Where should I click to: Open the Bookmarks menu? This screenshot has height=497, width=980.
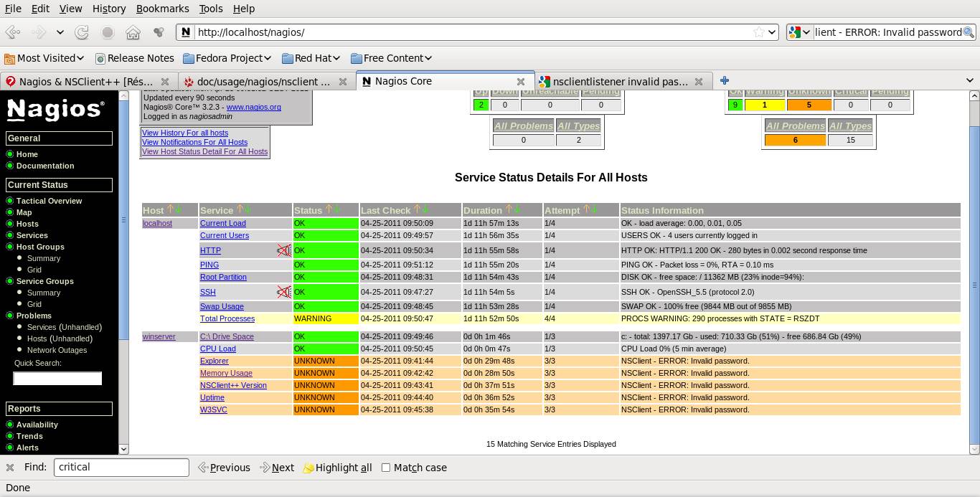click(162, 9)
